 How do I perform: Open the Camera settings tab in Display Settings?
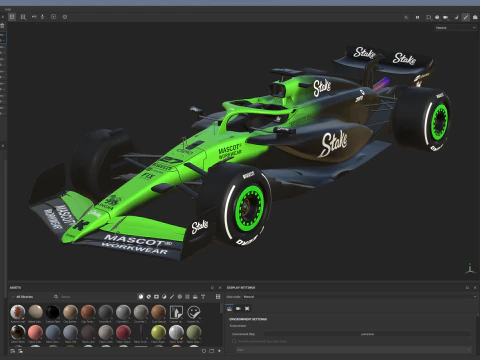[x=238, y=308]
